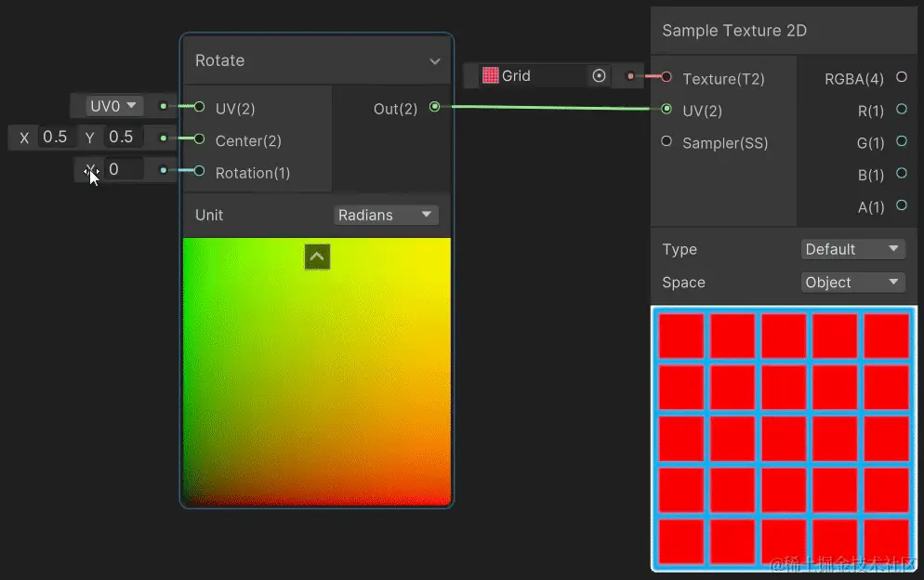Collapse the Rotate node with chevron
Screen dimensions: 924x580
click(x=435, y=61)
